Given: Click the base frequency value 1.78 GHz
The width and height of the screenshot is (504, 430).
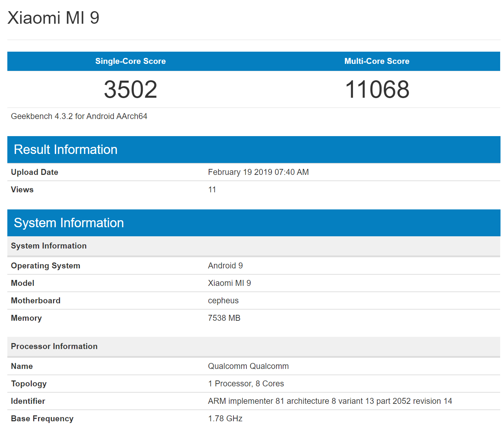Looking at the screenshot, I should [x=225, y=418].
